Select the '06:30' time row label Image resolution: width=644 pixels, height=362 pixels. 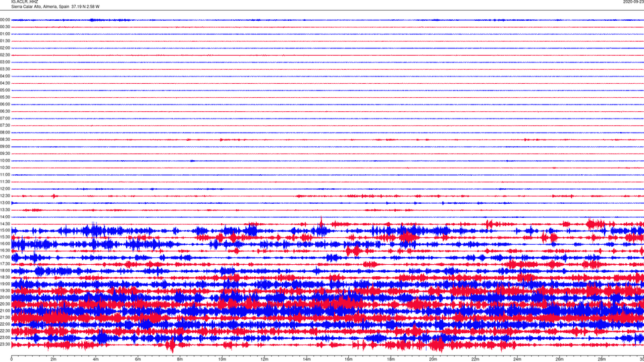[5, 111]
